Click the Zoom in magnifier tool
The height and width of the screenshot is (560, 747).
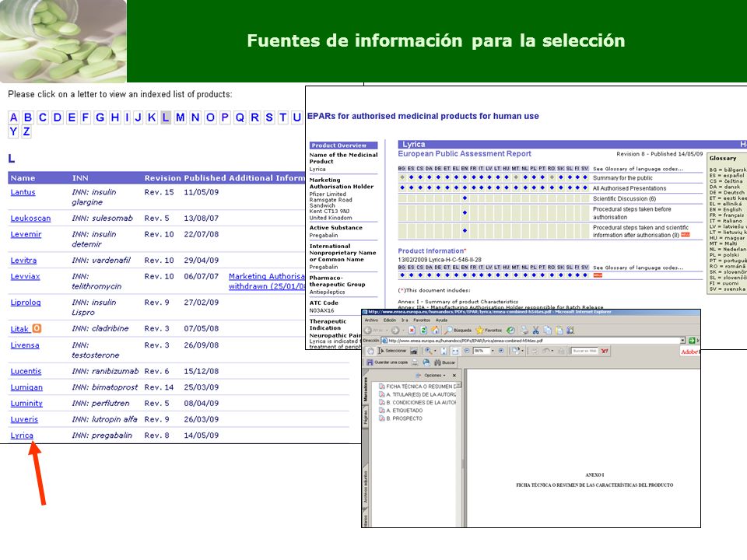point(428,351)
